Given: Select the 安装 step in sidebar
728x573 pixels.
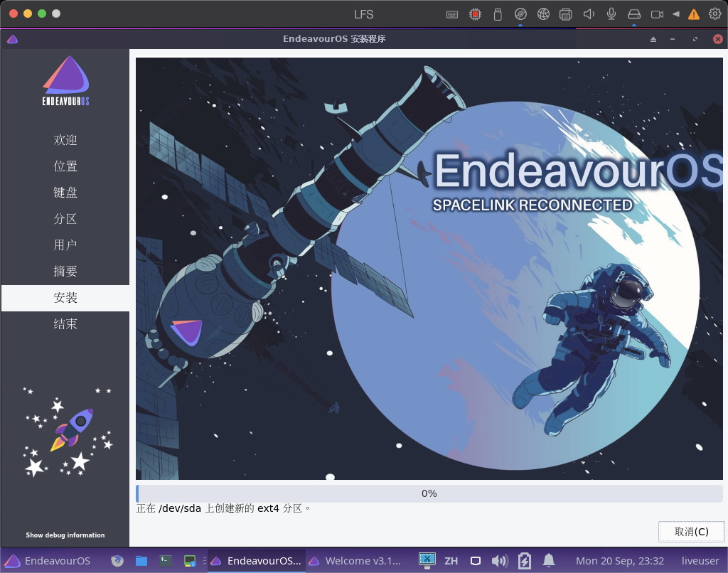Looking at the screenshot, I should 65,298.
